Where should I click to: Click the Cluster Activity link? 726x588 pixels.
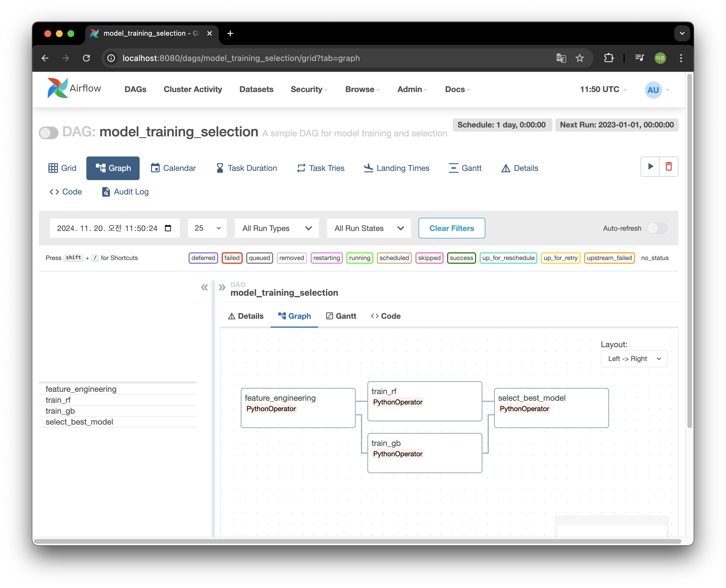[x=193, y=89]
